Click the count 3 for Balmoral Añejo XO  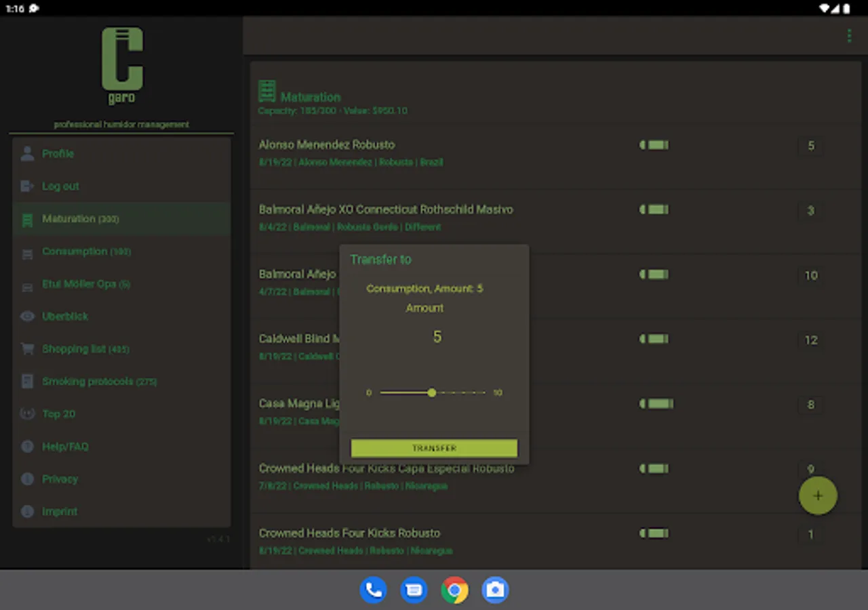(x=811, y=211)
